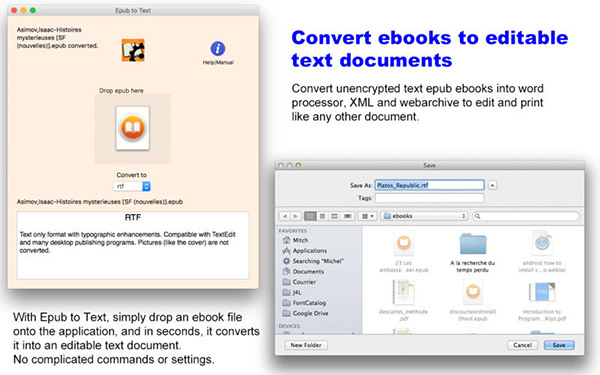The width and height of the screenshot is (600, 375).
Task: Click the Save As filename field
Action: coord(429,185)
